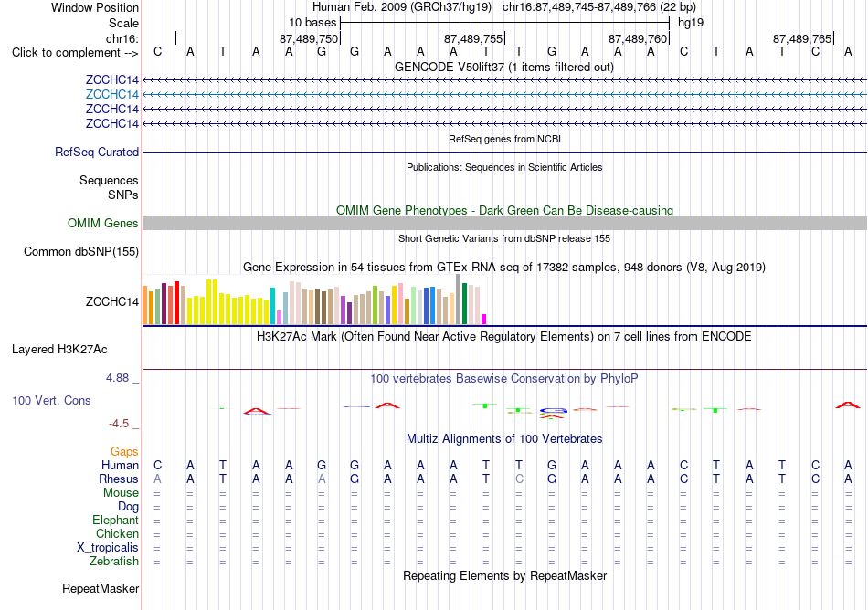Open H3K27Ac Mark ENCODE track title
Screen dimensions: 868x610
coord(504,337)
